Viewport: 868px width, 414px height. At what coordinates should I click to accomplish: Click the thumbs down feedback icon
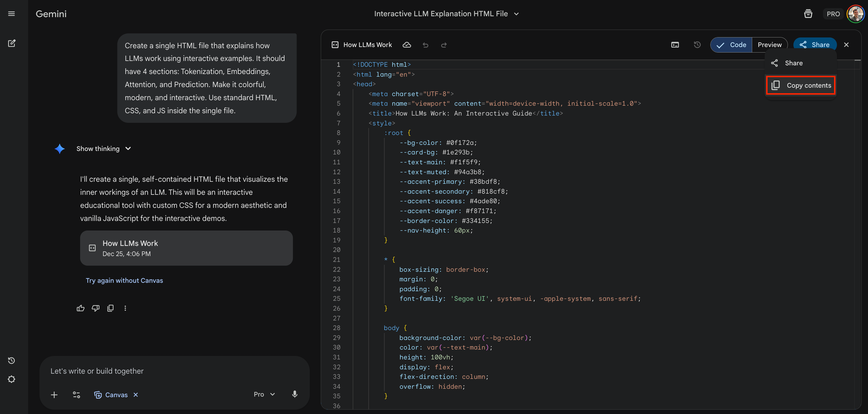click(95, 308)
